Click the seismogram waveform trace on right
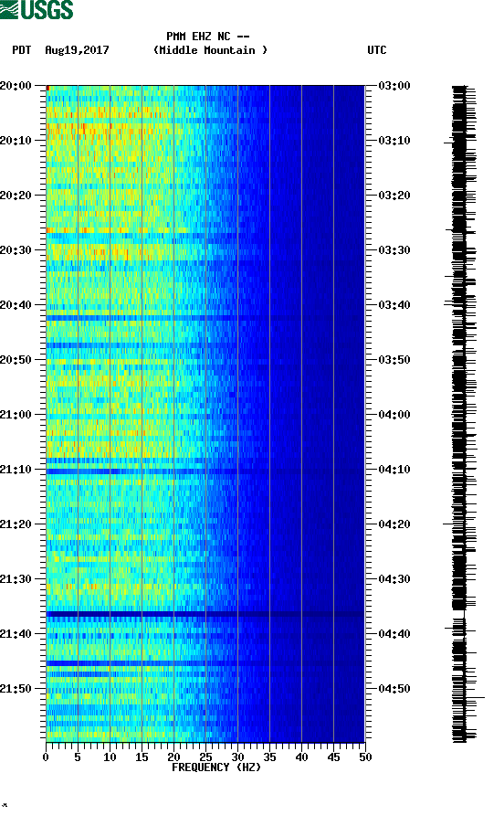Viewport: 504px width, 815px height. coord(464,414)
